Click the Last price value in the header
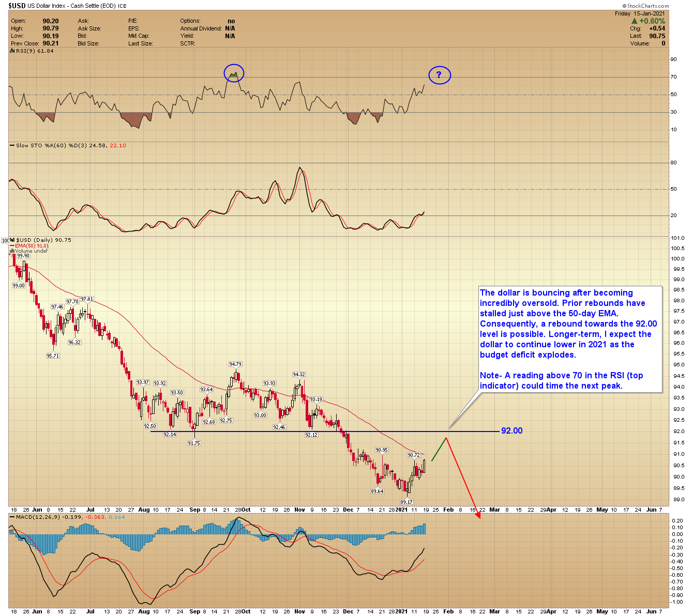This screenshot has height=616, width=693. click(x=657, y=36)
